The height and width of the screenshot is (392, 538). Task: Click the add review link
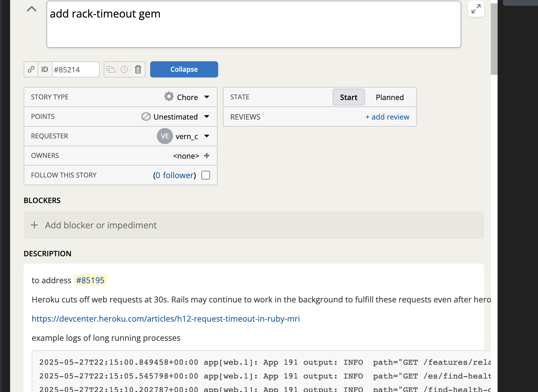click(x=387, y=117)
